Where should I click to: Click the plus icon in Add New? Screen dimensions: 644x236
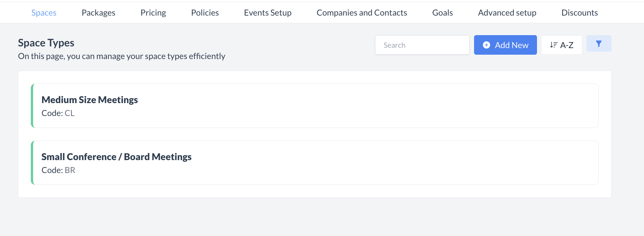(x=486, y=45)
